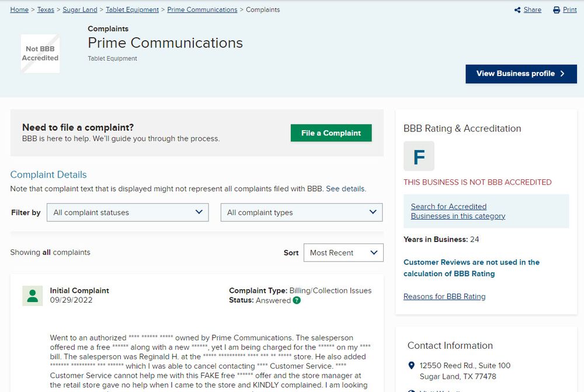Click the Print icon

pyautogui.click(x=557, y=10)
